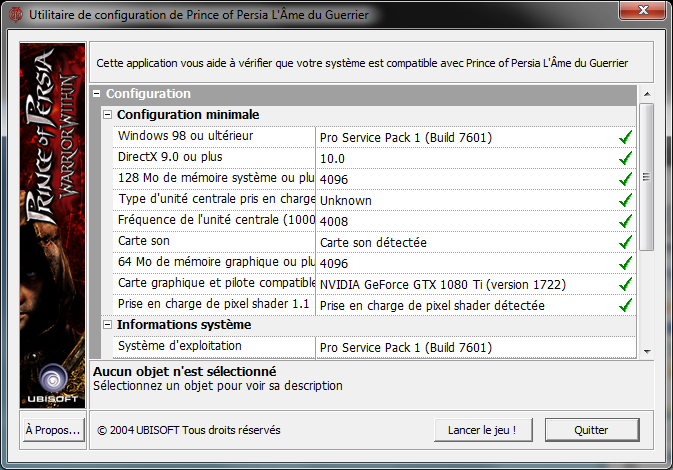Viewport: 673px width, 470px height.
Task: Click the checkmark next to NVIDIA GeForce GTX 1080 Ti
Action: click(x=625, y=284)
